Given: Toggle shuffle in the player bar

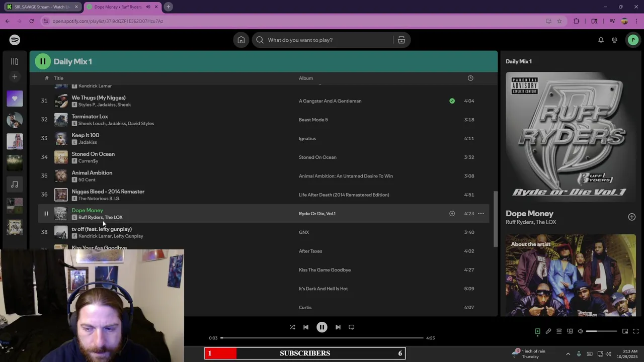Looking at the screenshot, I should 292,327.
